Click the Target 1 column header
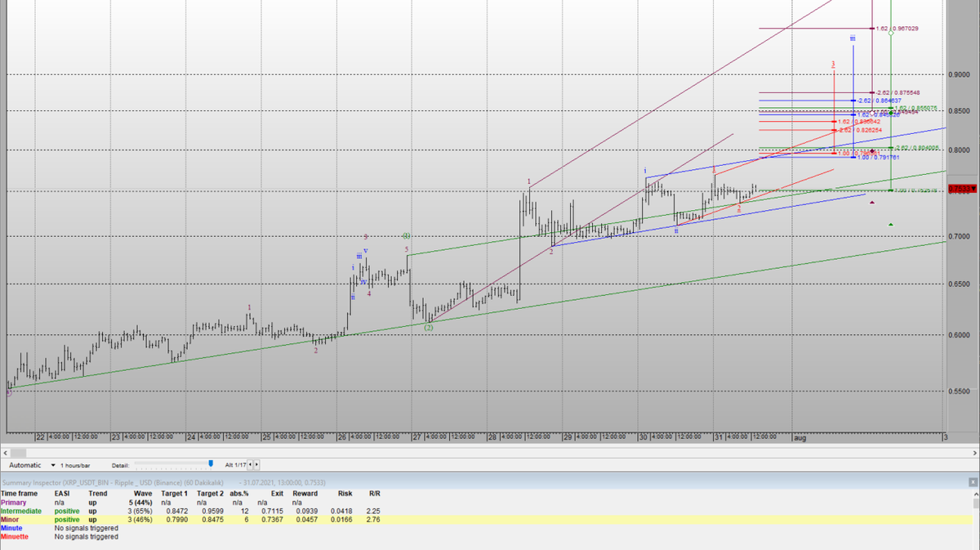Screen dimensions: 980x550 point(175,494)
